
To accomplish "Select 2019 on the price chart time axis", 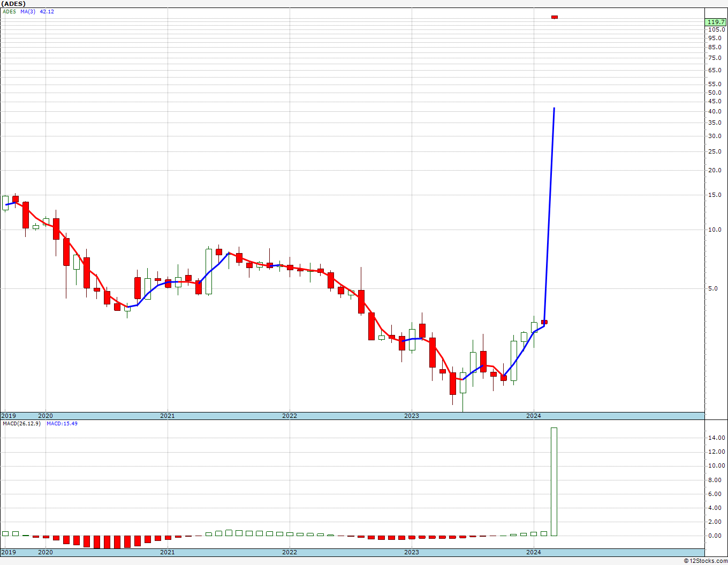I will (x=9, y=416).
